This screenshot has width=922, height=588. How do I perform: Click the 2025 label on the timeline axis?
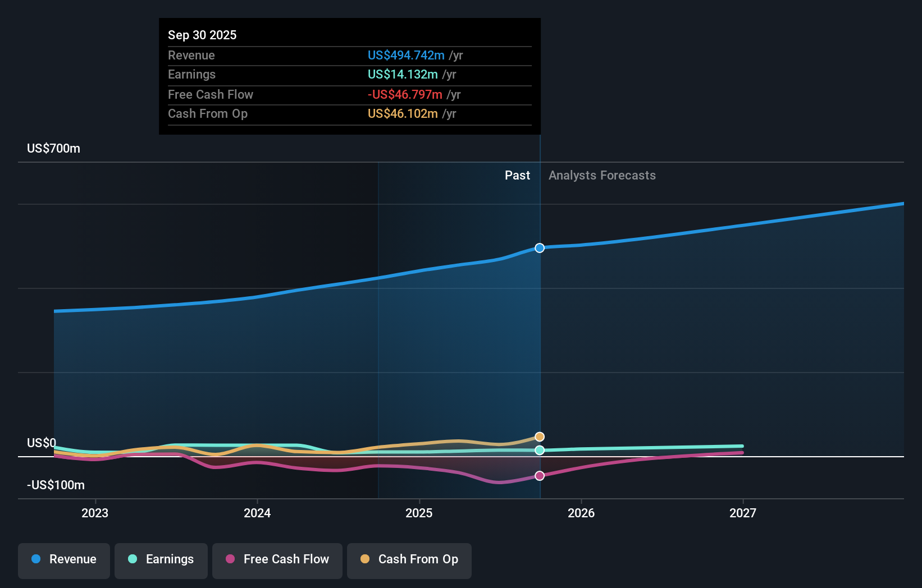(419, 512)
